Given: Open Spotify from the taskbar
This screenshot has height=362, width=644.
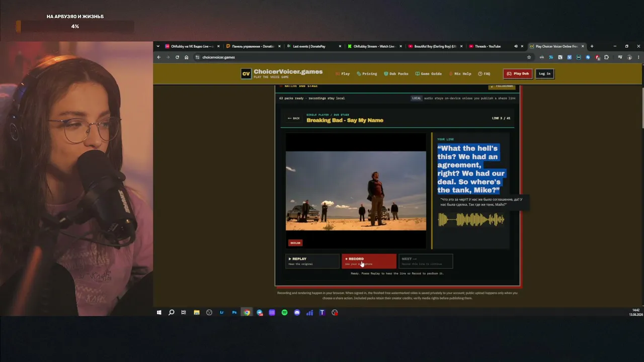Looking at the screenshot, I should click(x=285, y=313).
